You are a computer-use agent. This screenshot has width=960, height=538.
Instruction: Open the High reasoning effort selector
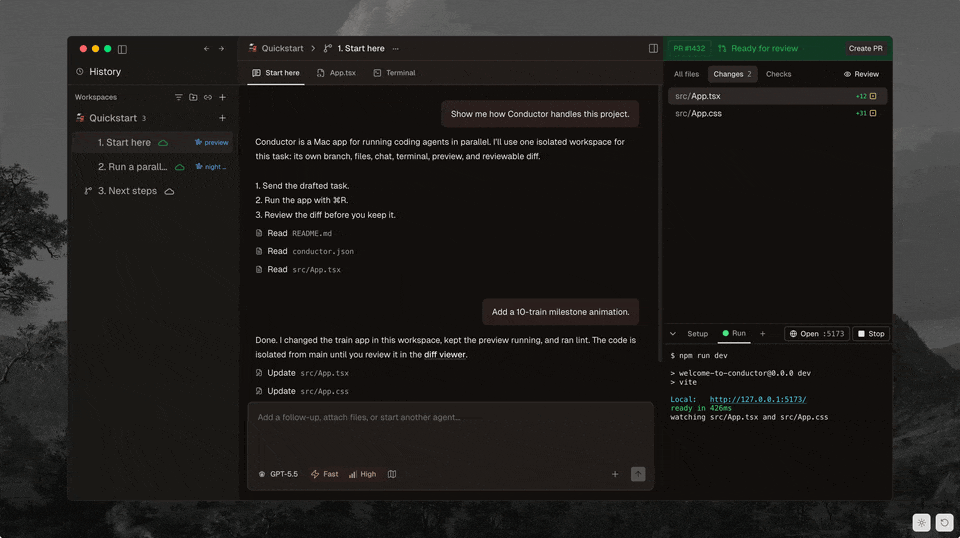point(362,474)
